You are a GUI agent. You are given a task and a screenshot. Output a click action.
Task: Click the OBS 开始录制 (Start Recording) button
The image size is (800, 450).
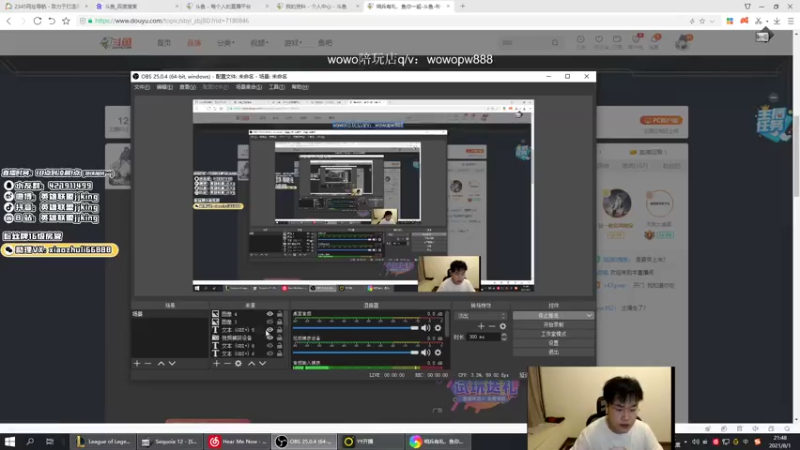coord(554,324)
